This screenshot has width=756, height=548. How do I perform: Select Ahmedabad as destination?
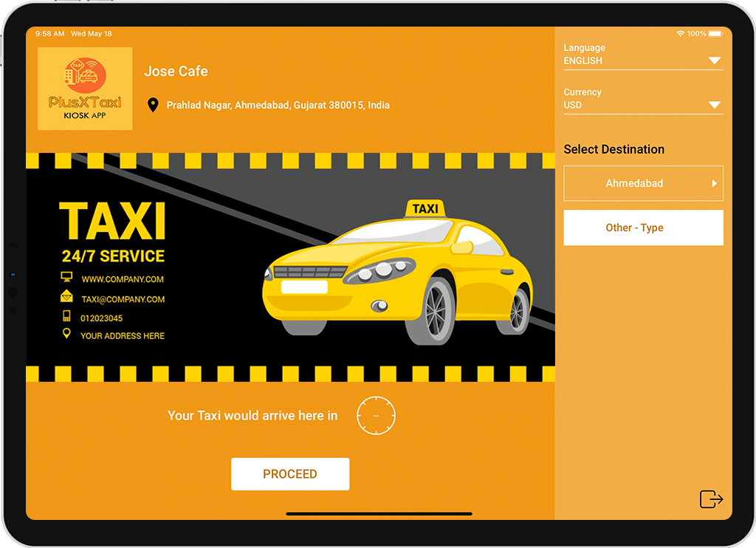(643, 183)
